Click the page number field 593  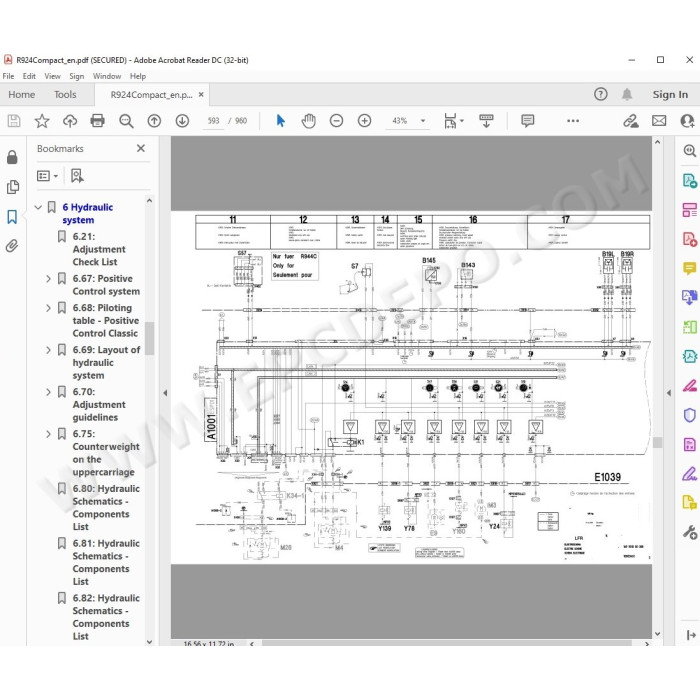point(213,121)
